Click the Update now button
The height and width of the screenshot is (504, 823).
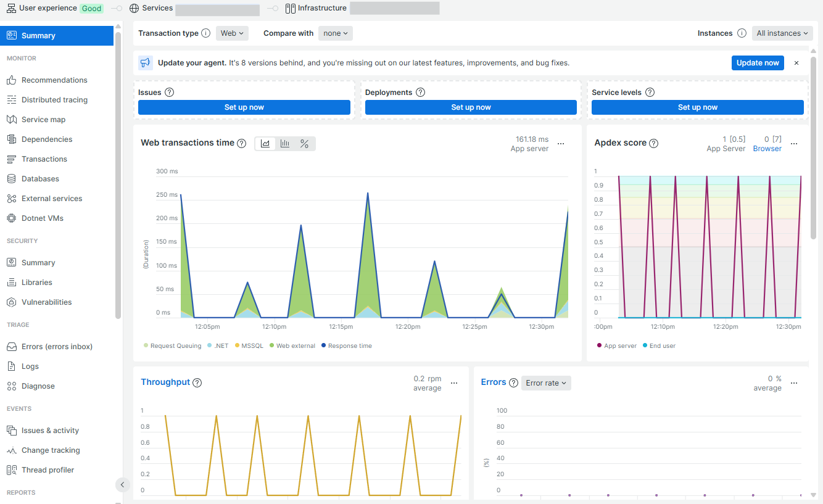tap(758, 63)
